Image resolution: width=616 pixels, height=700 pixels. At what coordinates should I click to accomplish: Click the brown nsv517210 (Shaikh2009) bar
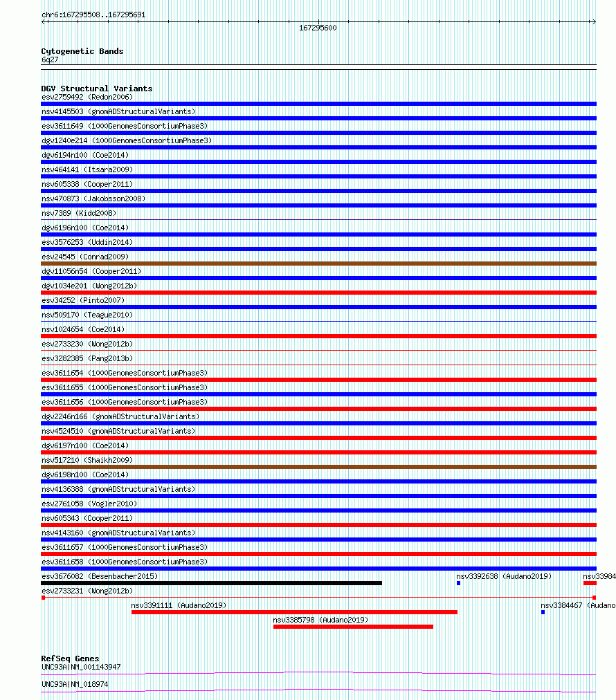(x=318, y=467)
